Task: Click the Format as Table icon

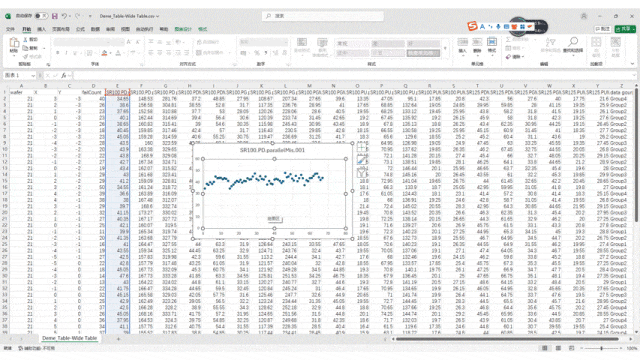Action: (322, 42)
